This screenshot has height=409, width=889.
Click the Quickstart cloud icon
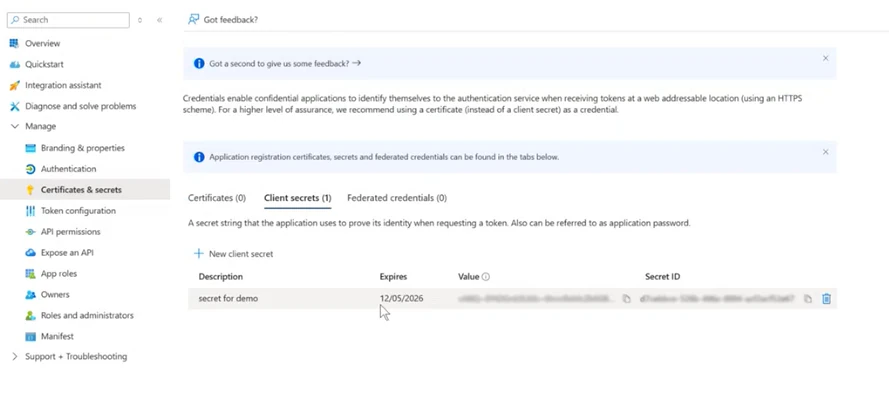pyautogui.click(x=15, y=65)
